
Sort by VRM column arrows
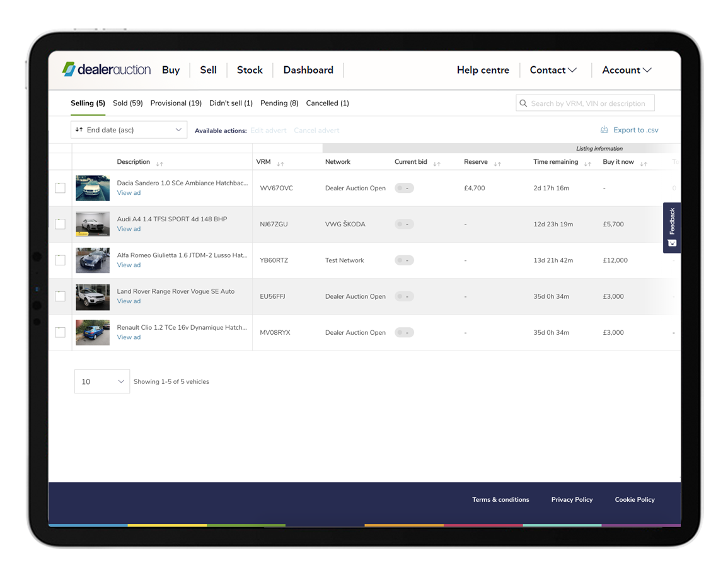click(280, 164)
